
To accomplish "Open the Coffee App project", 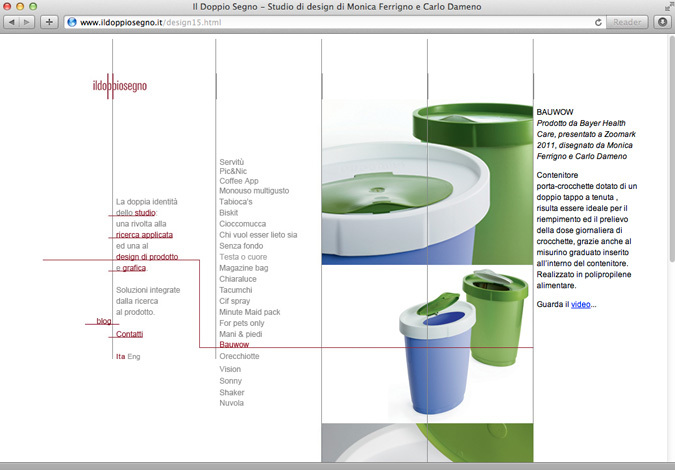I will click(x=239, y=181).
